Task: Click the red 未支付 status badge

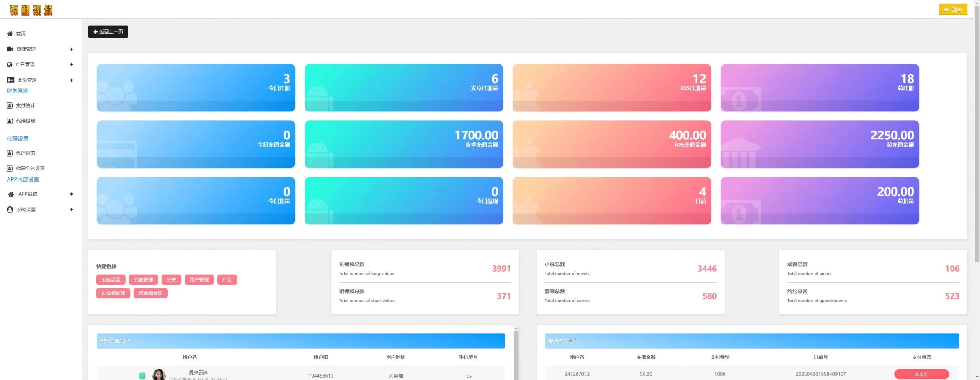Action: 921,374
